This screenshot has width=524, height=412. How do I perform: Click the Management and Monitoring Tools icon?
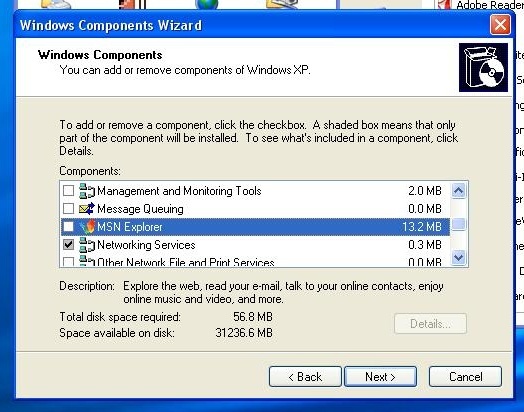click(87, 191)
